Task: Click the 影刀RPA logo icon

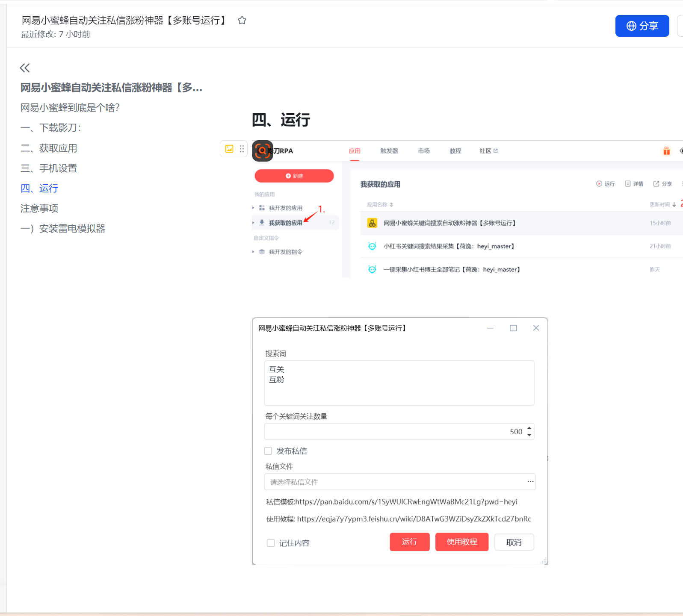Action: click(x=262, y=151)
